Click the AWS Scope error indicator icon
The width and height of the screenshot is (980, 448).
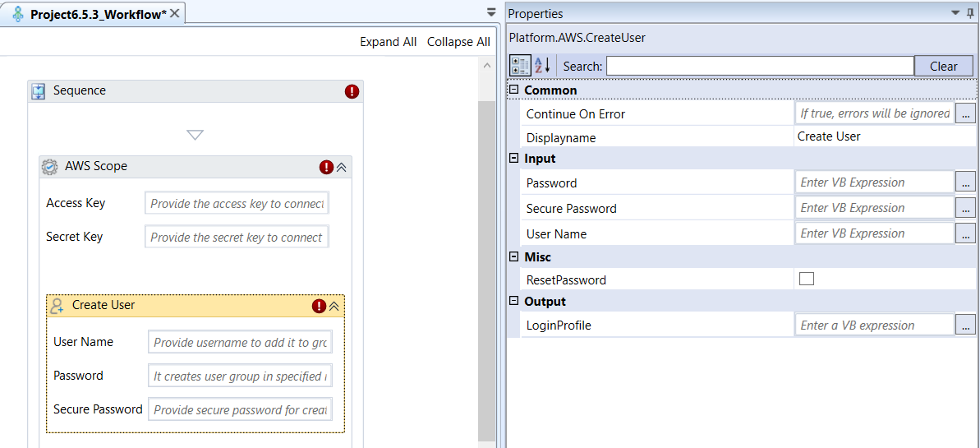[326, 167]
